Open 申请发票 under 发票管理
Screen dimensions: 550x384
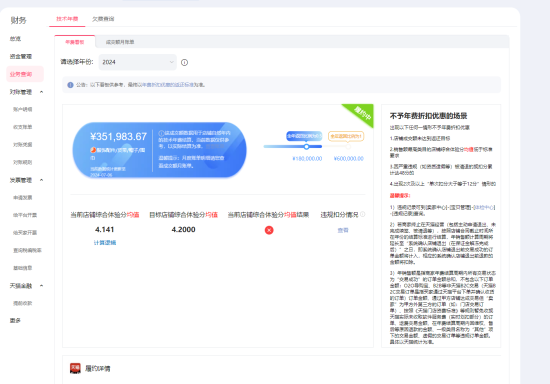point(22,198)
